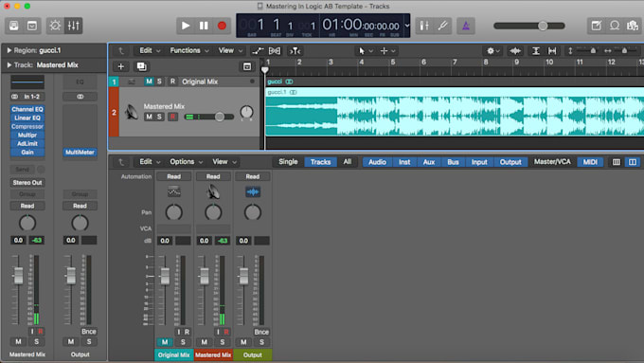
Task: Open the Compressor plugin slot
Action: (x=27, y=126)
